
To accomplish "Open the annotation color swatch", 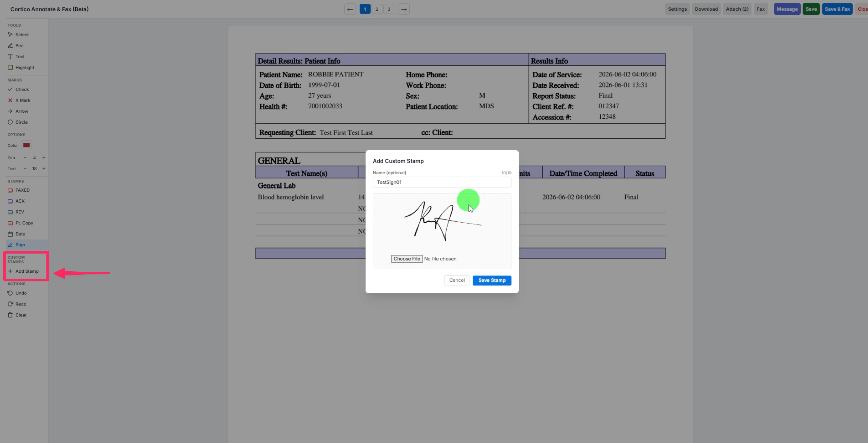I will tap(26, 145).
